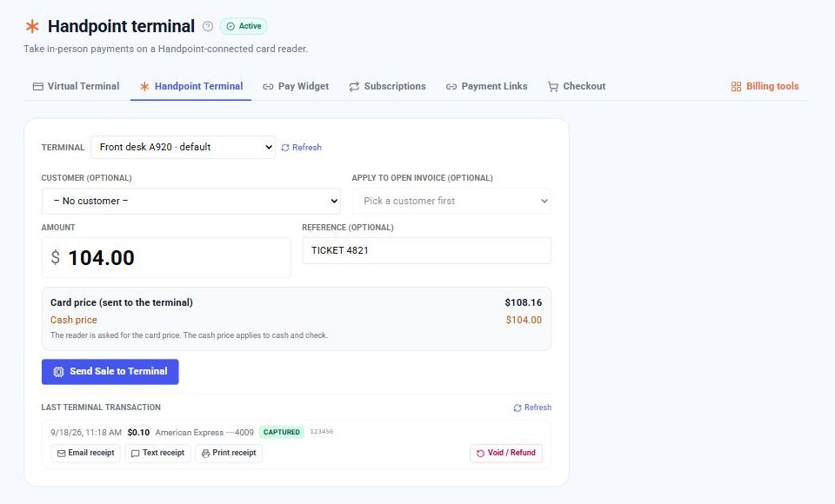Switch to the Checkout tab
Image resolution: width=835 pixels, height=504 pixels.
(577, 86)
